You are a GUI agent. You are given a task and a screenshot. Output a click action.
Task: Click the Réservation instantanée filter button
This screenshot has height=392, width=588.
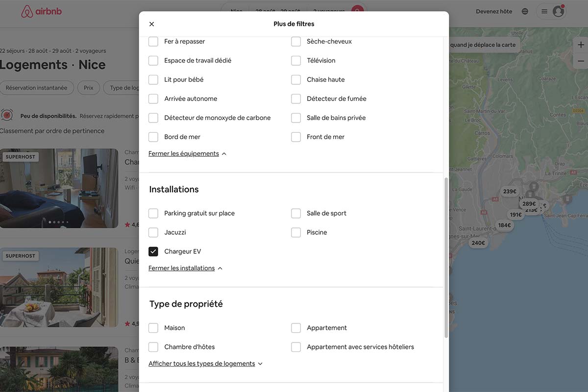click(x=37, y=87)
